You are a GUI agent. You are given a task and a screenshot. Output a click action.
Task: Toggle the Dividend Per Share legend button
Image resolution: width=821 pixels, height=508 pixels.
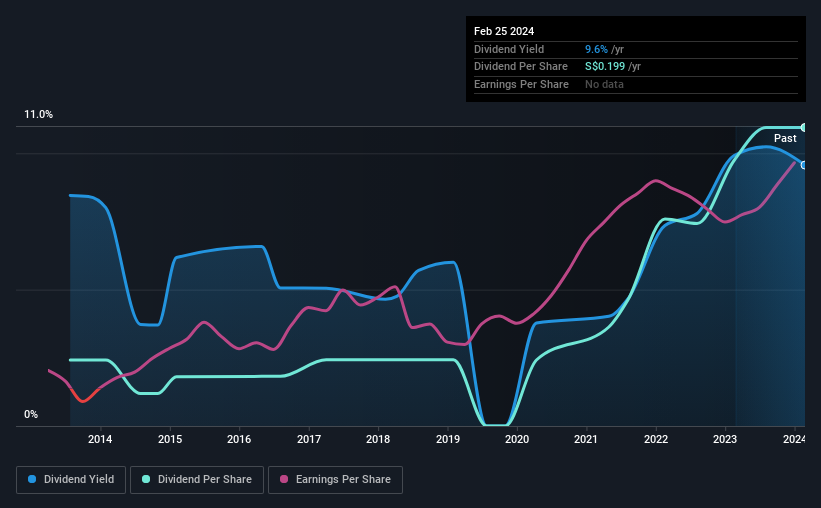point(197,480)
